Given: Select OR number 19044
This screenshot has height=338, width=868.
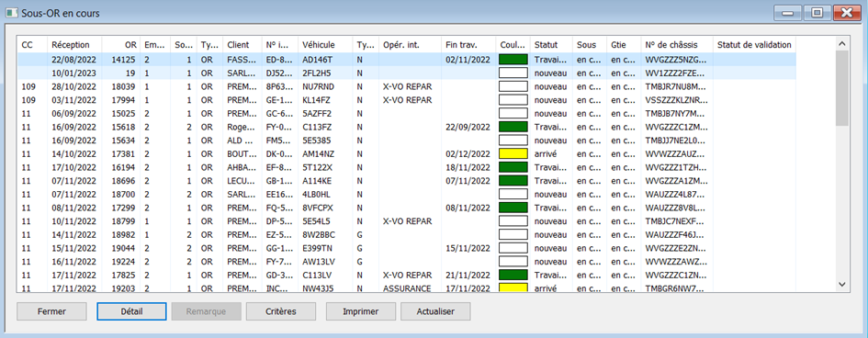Looking at the screenshot, I should click(123, 248).
